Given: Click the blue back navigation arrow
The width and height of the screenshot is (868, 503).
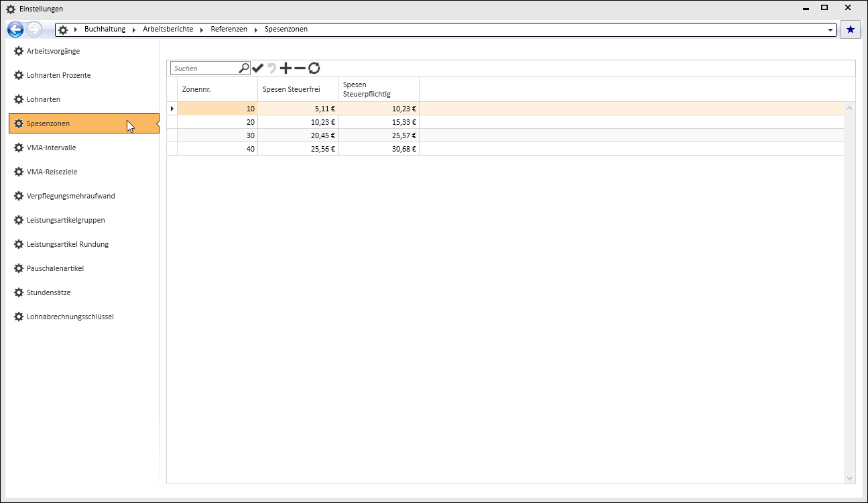Looking at the screenshot, I should [15, 30].
